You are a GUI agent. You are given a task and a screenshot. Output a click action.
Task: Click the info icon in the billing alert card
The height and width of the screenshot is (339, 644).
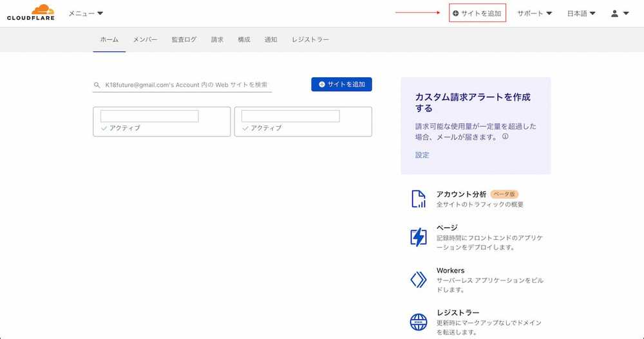point(506,136)
